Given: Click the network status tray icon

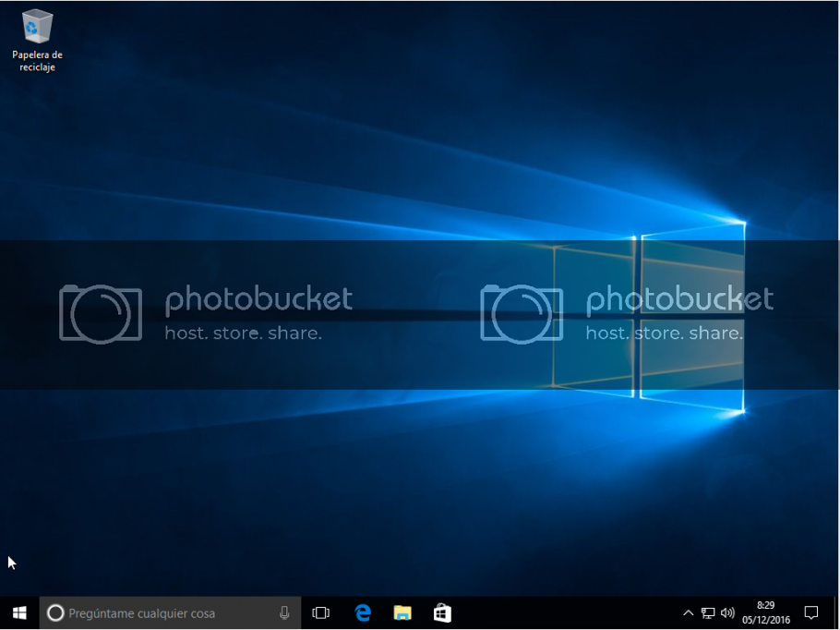Looking at the screenshot, I should point(708,612).
